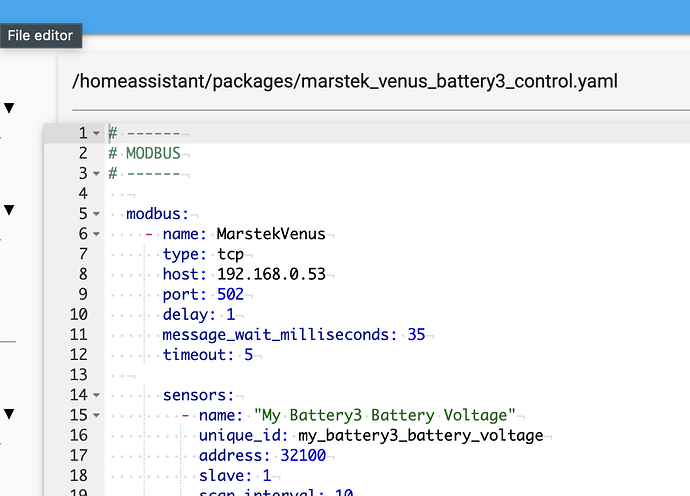The height and width of the screenshot is (496, 690).
Task: Click the file path marstek_venus_battery3_control.yaml
Action: (x=345, y=81)
